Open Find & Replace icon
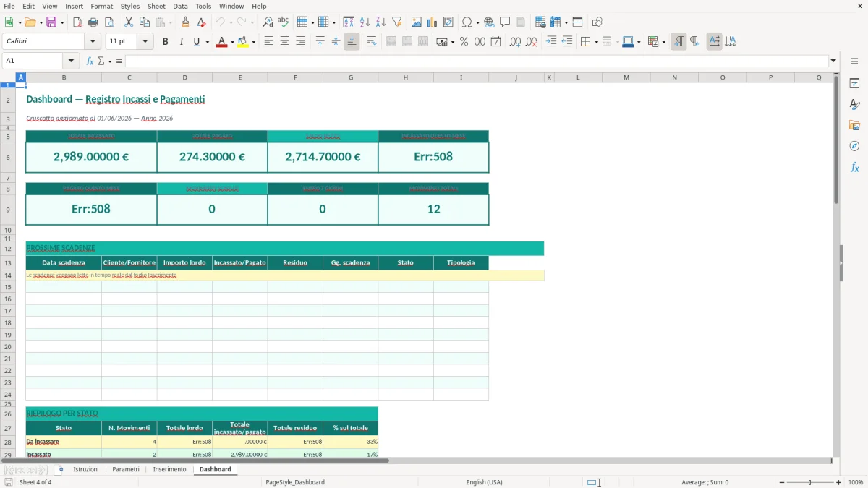Viewport: 868px width, 488px height. pos(268,22)
